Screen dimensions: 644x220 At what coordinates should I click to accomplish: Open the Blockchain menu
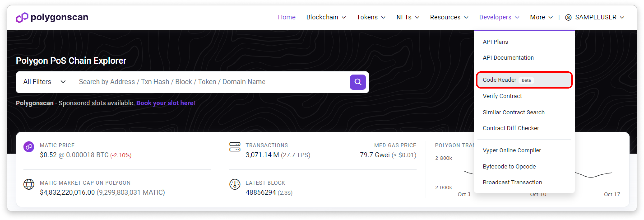[326, 17]
